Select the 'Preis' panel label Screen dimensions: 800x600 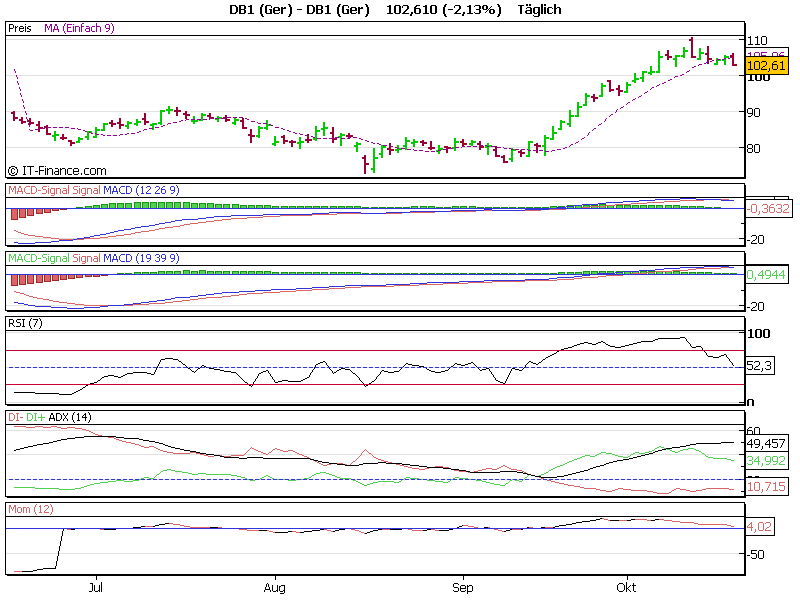click(20, 28)
